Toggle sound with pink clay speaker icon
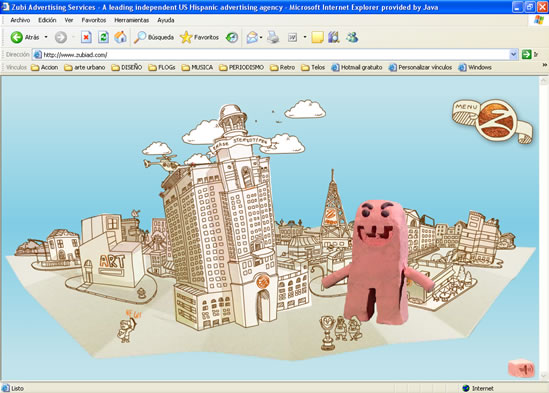This screenshot has width=549, height=393. [x=521, y=368]
